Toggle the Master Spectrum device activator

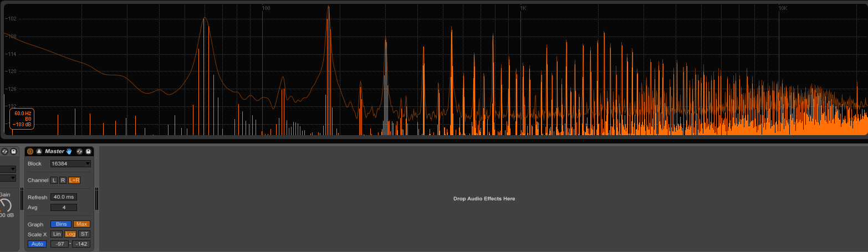coord(30,151)
